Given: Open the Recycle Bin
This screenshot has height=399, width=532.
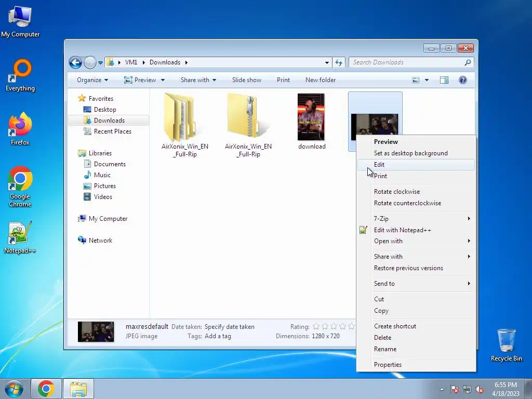Looking at the screenshot, I should click(506, 345).
